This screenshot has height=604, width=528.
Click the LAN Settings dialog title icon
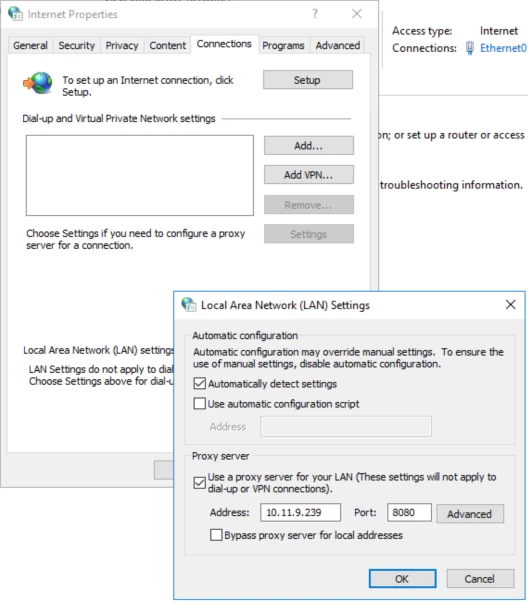click(189, 305)
